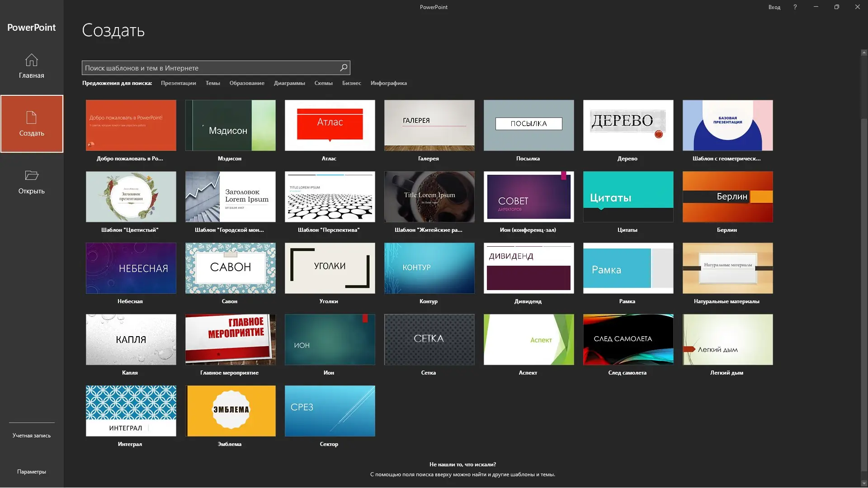The width and height of the screenshot is (868, 488).
Task: Click the magnifier search icon
Action: pyautogui.click(x=344, y=68)
